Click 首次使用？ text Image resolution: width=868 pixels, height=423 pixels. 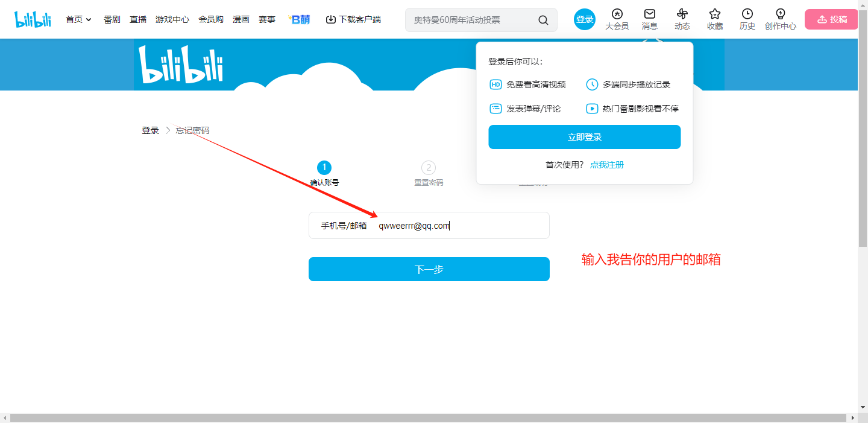point(565,165)
